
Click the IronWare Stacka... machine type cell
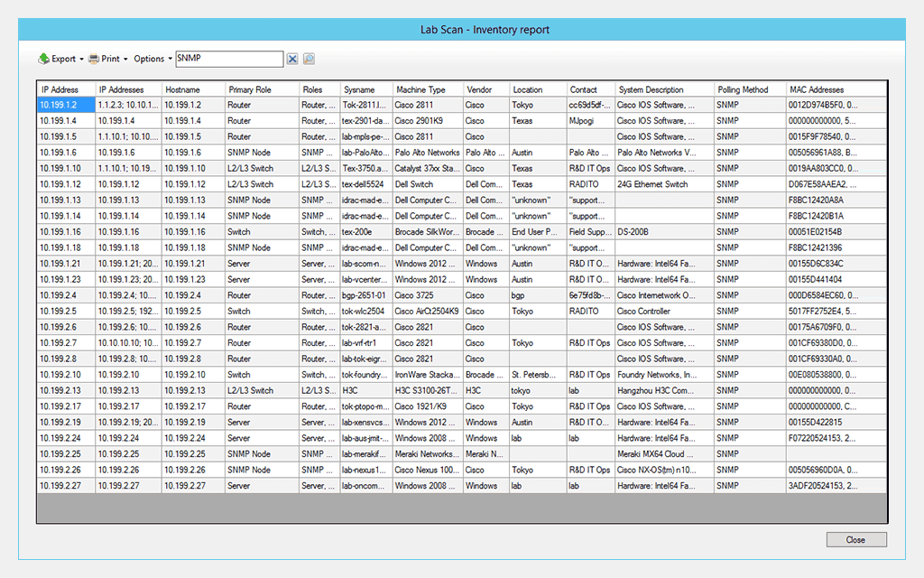[428, 375]
